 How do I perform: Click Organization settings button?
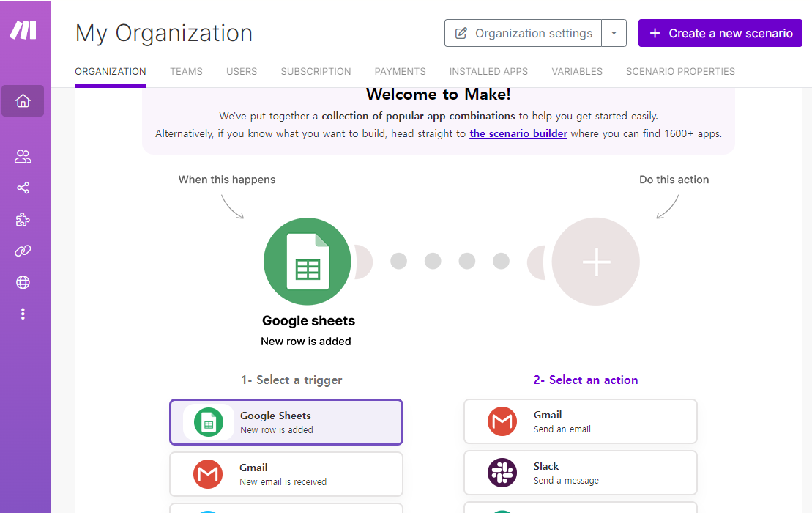523,33
